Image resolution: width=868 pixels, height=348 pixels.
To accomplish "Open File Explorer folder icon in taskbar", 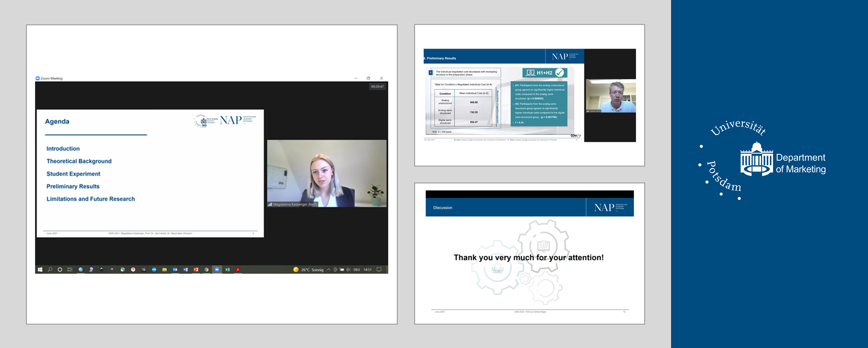I will [164, 269].
